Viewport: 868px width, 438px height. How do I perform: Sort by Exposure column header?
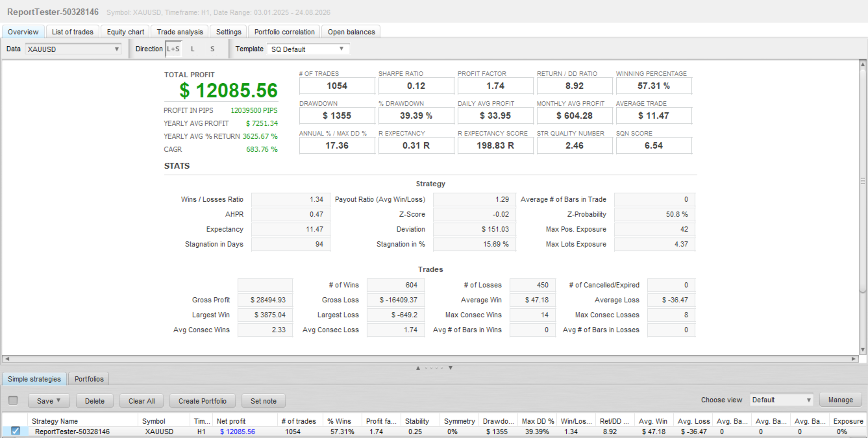pyautogui.click(x=849, y=421)
